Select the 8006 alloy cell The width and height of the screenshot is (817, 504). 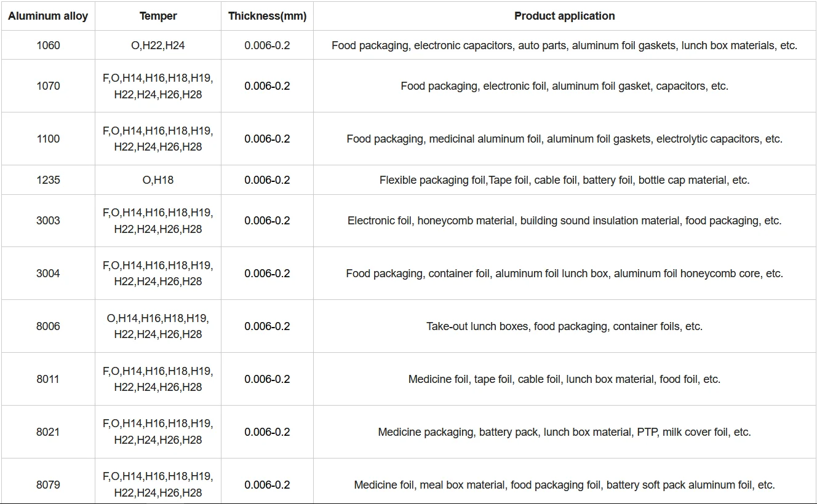[48, 326]
